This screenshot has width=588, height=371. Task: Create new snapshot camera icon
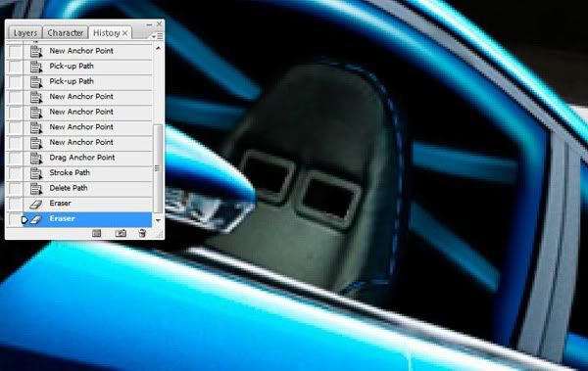tap(121, 234)
